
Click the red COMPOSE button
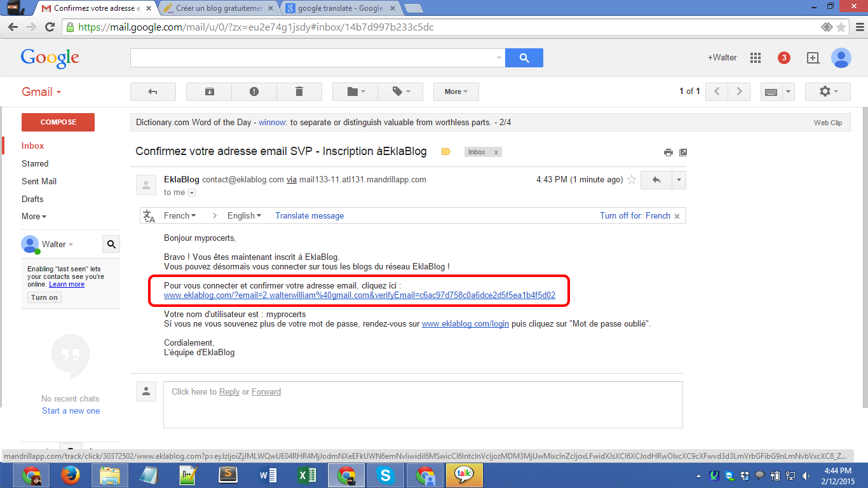[x=58, y=122]
